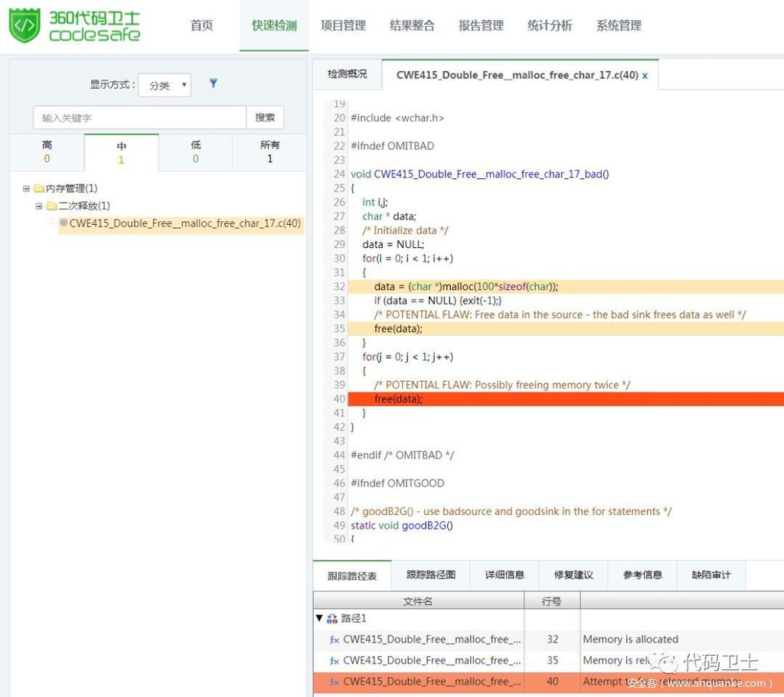The image size is (784, 697).
Task: Collapse the 二次释放 tree node
Action: coord(39,206)
